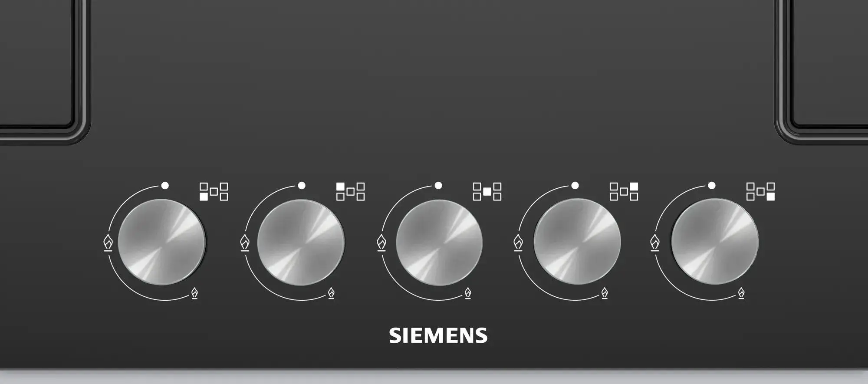Click the off-position dot above rightmost knob
Viewport: 868px width, 384px height.
[712, 186]
